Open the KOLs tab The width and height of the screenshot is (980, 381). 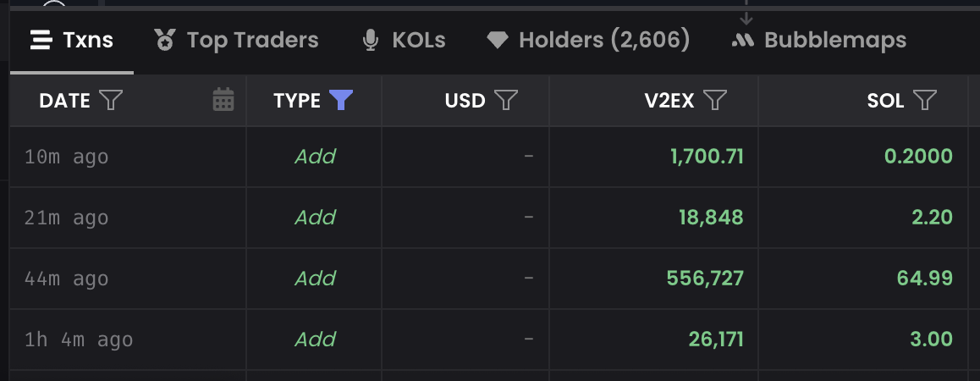tap(404, 41)
